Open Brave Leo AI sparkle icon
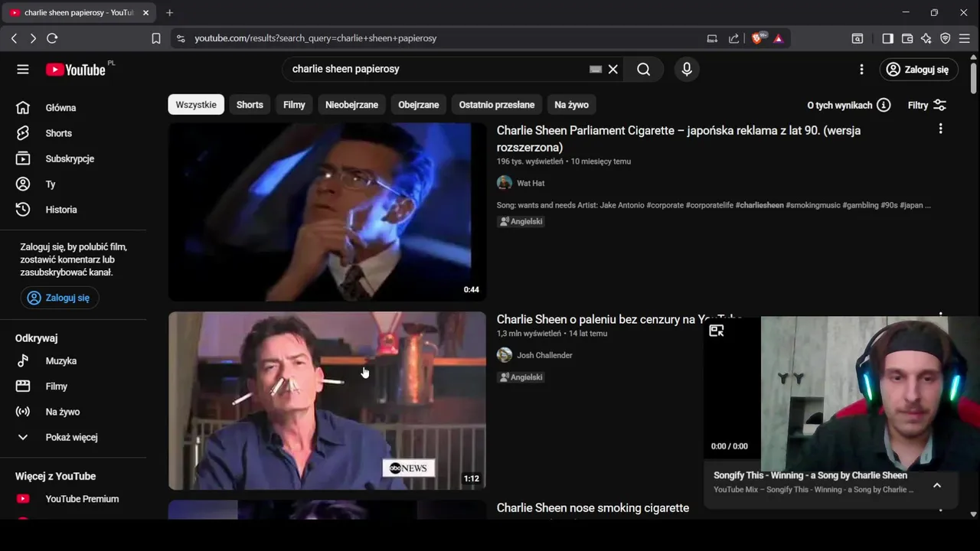Screen dimensions: 980x551 (926, 38)
